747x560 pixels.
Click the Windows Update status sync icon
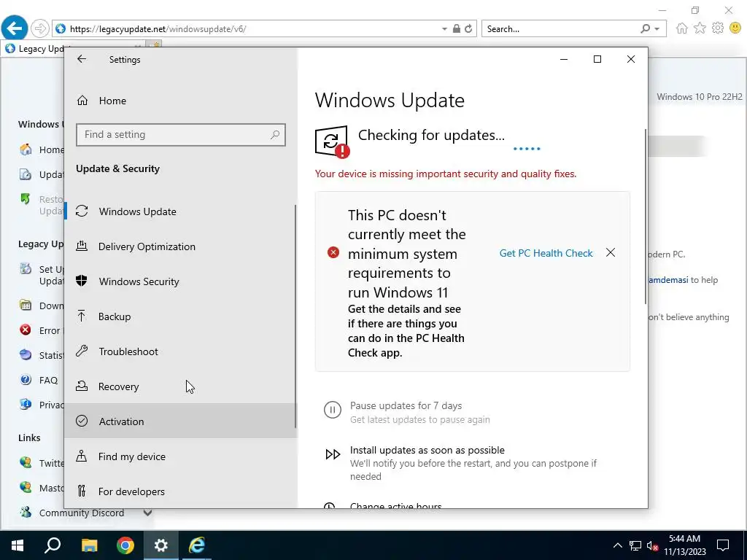[x=332, y=141]
